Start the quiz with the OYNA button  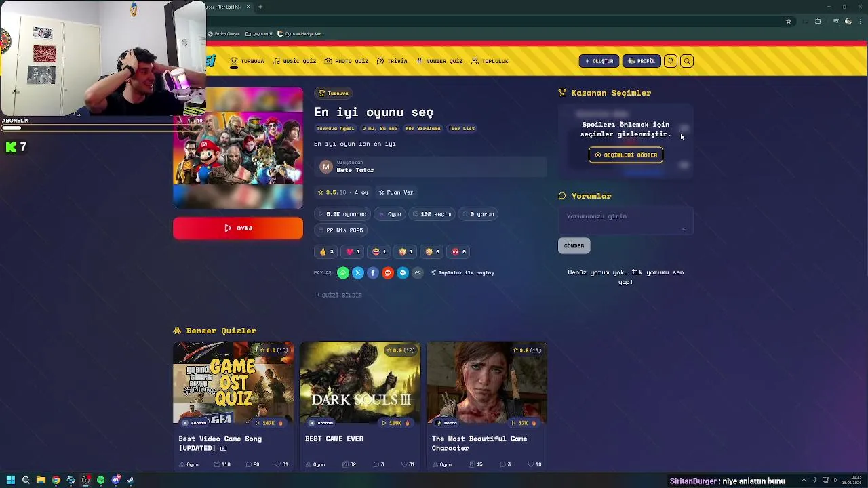pyautogui.click(x=238, y=228)
